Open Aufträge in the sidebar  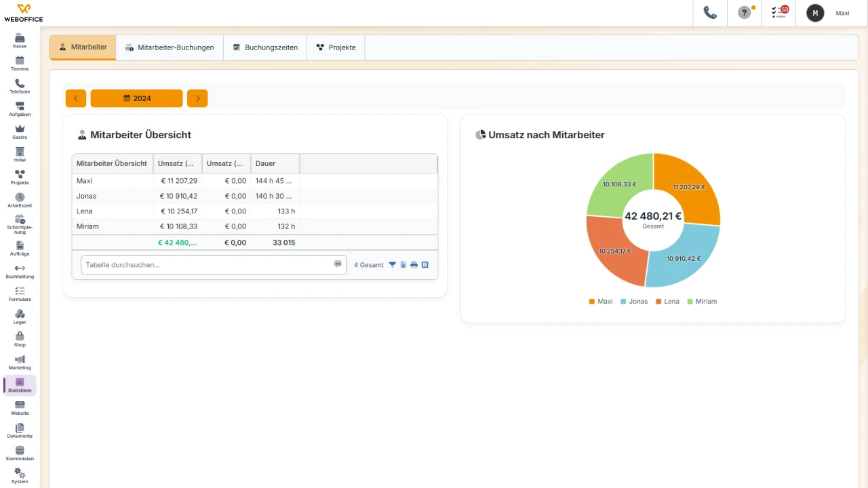tap(20, 249)
